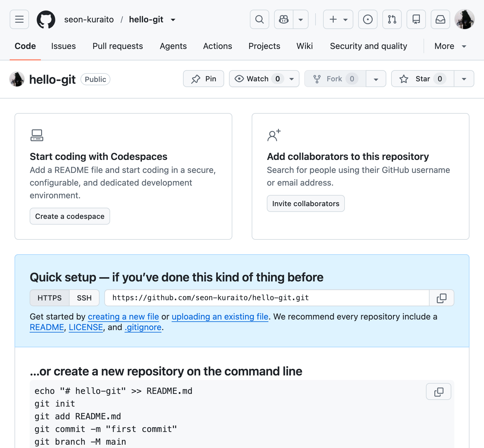Click the Invite collaborators button

pos(306,203)
